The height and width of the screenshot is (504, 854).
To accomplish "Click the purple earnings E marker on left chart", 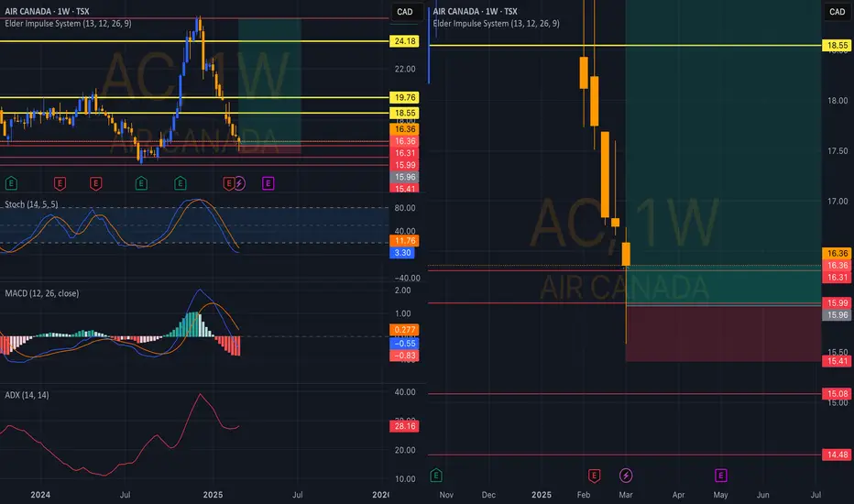I will [x=268, y=183].
